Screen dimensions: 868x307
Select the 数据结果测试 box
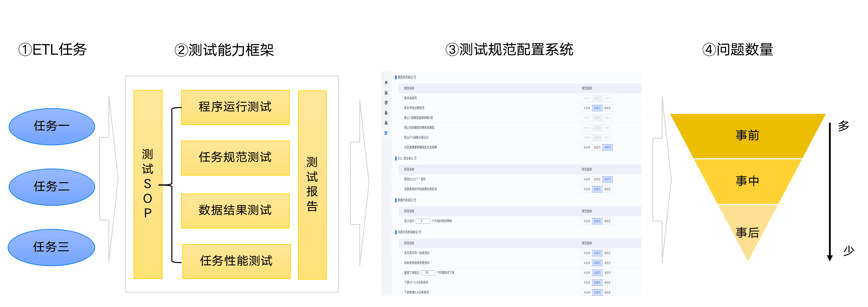235,211
